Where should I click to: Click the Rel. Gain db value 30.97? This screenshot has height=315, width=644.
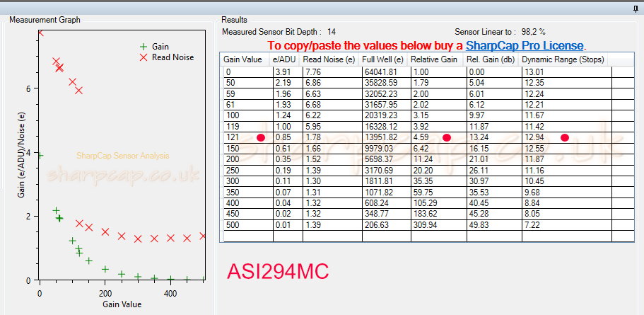click(494, 181)
